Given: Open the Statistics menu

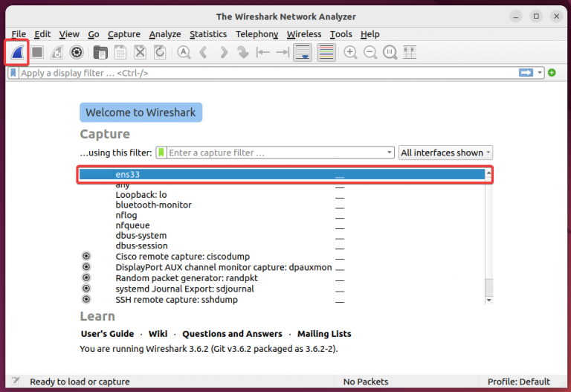Looking at the screenshot, I should point(208,34).
